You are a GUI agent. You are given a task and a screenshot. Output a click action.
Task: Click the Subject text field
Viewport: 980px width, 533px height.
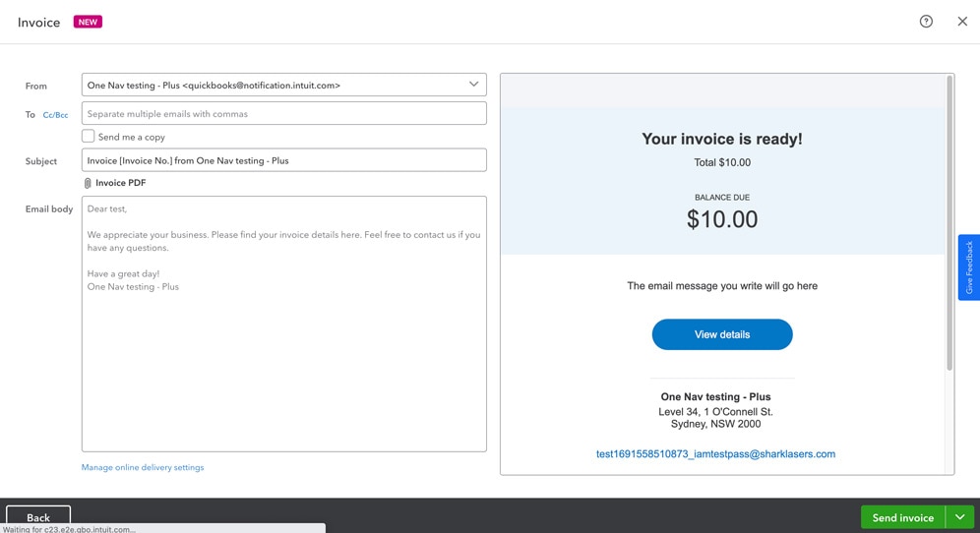(x=283, y=160)
